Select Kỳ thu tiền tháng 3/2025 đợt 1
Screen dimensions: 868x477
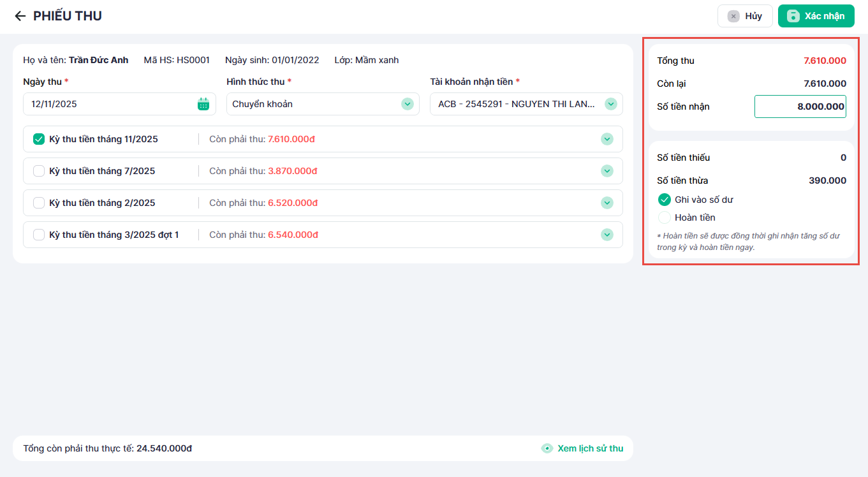click(39, 235)
